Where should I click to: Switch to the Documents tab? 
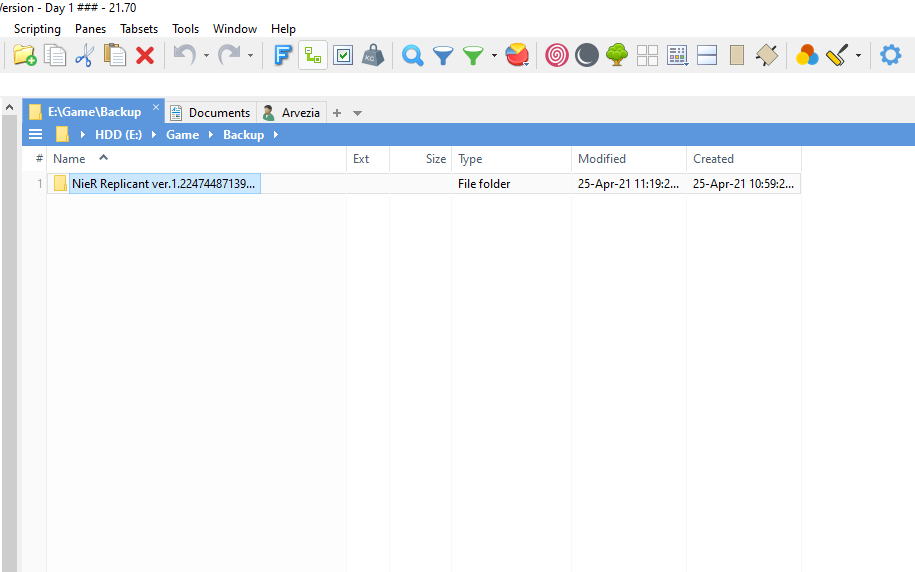tap(211, 113)
